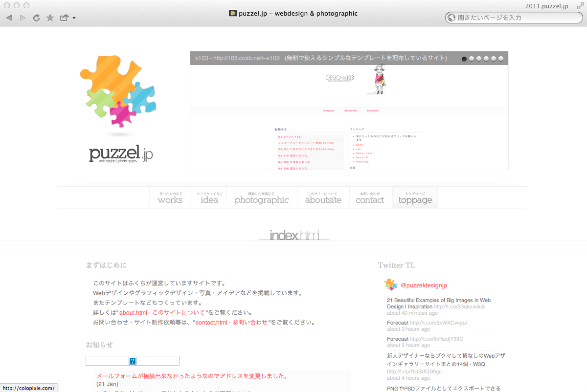The width and height of the screenshot is (587, 392).
Task: Click the contact.html お問い合わせ link
Action: coord(231,322)
